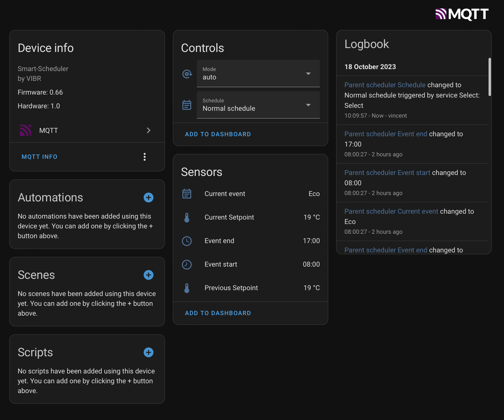504x420 pixels.
Task: Click ADD TO DASHBOARD under Controls
Action: pyautogui.click(x=218, y=134)
